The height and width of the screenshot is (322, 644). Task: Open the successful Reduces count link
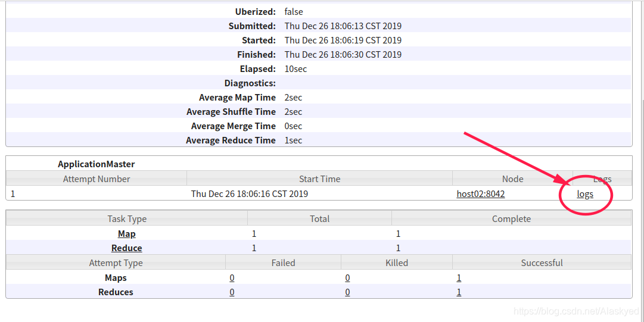459,292
